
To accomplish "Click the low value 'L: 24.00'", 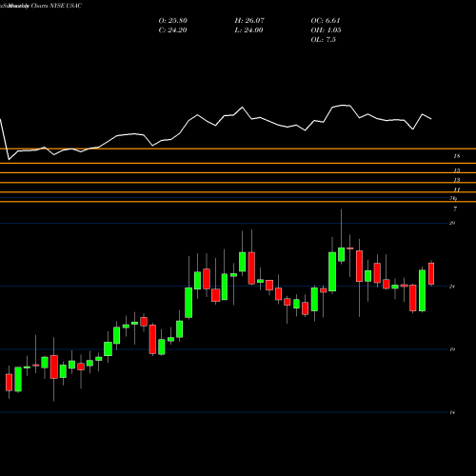I will [x=248, y=30].
